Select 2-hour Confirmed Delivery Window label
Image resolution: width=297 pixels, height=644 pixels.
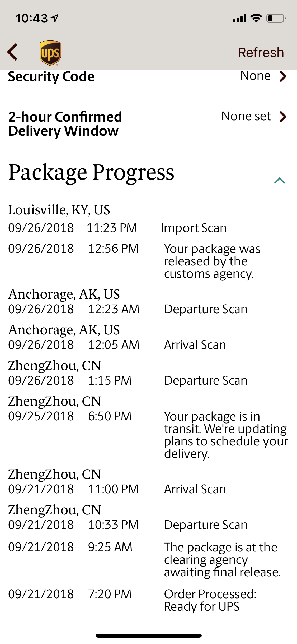click(65, 124)
